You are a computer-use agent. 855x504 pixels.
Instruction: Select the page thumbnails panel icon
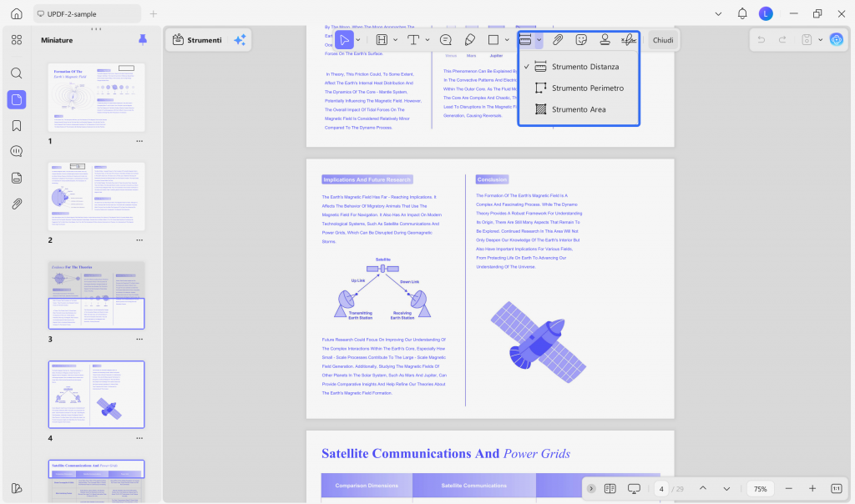tap(17, 99)
